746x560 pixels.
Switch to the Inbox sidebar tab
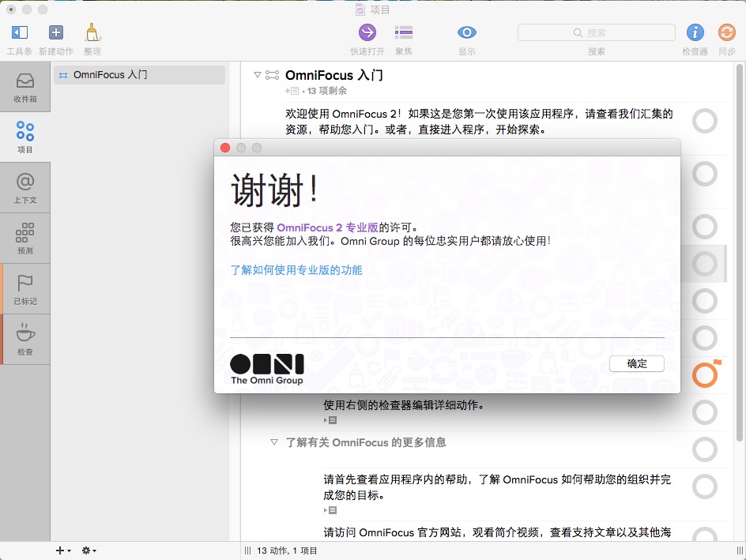(x=25, y=87)
